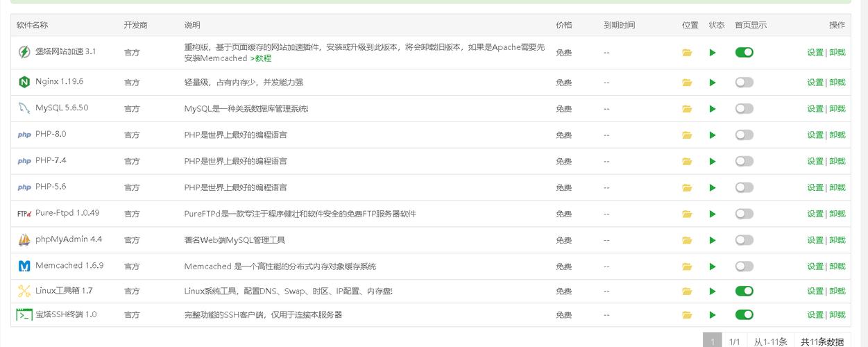Click the run status icon for Pure-Ftpd

coord(713,214)
